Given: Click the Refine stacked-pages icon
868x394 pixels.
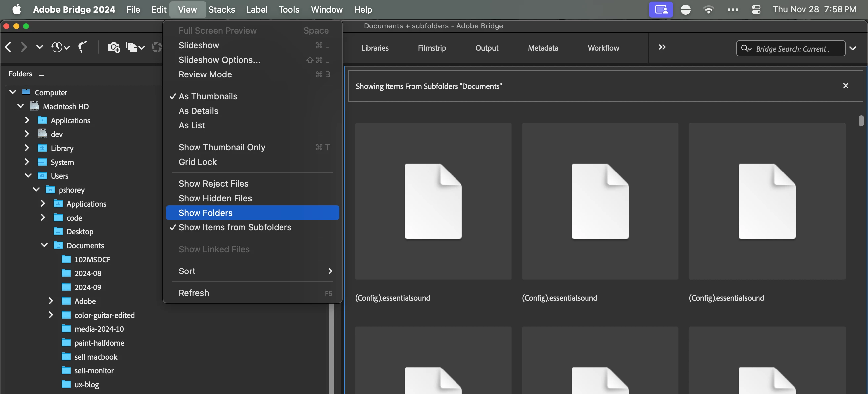Looking at the screenshot, I should [132, 47].
